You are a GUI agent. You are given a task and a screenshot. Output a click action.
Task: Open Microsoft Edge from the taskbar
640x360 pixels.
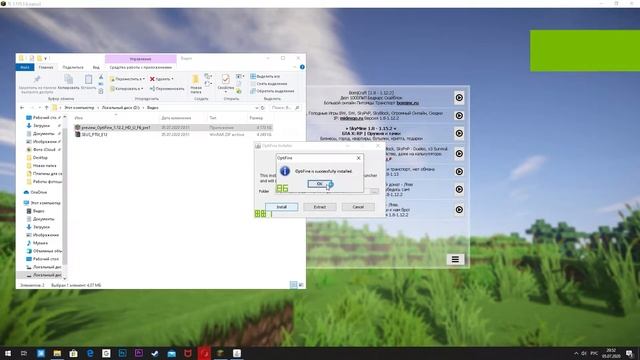coord(90,353)
